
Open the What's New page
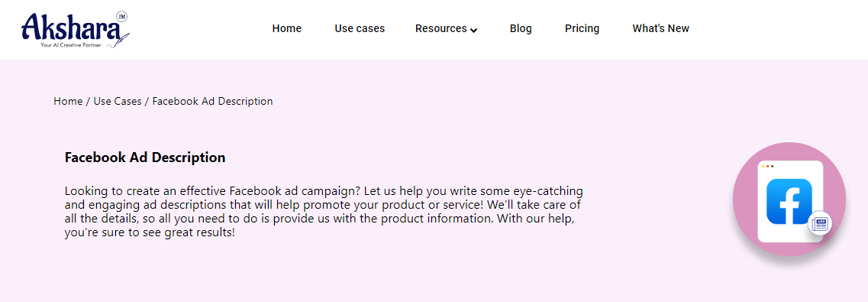click(660, 28)
